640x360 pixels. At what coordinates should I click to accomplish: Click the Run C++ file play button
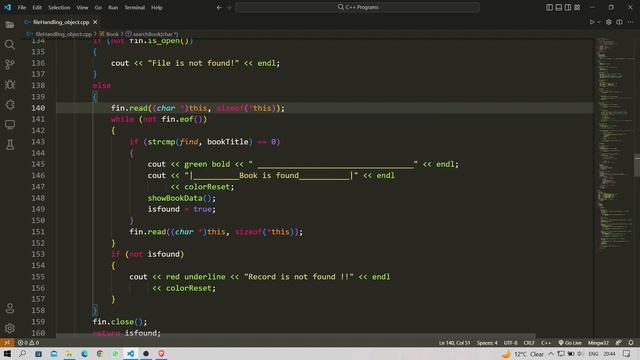(592, 22)
